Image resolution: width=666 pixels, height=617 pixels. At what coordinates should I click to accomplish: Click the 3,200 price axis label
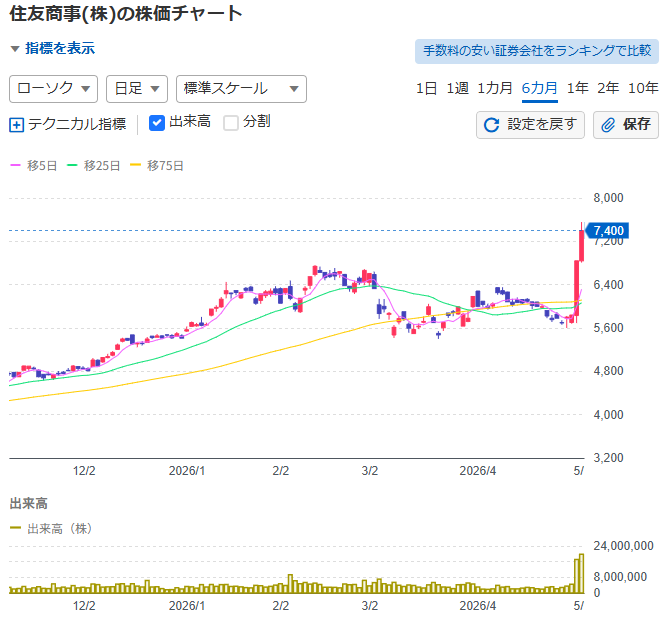pyautogui.click(x=608, y=458)
